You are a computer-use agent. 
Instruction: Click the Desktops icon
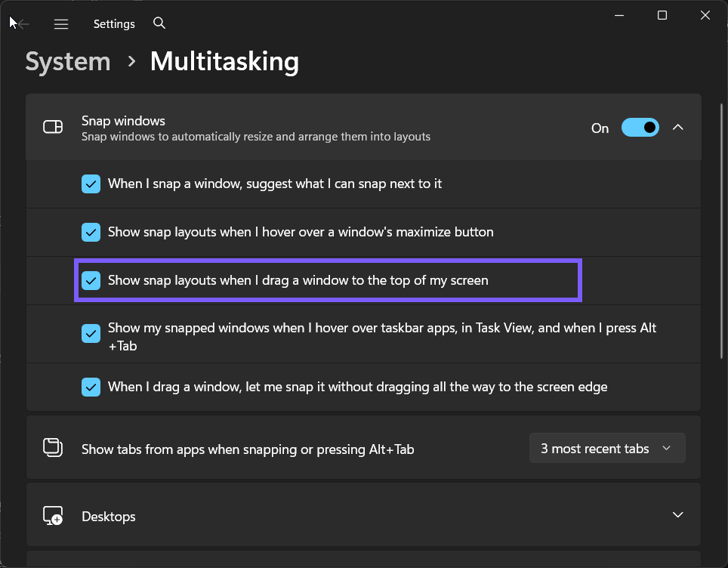pos(53,516)
